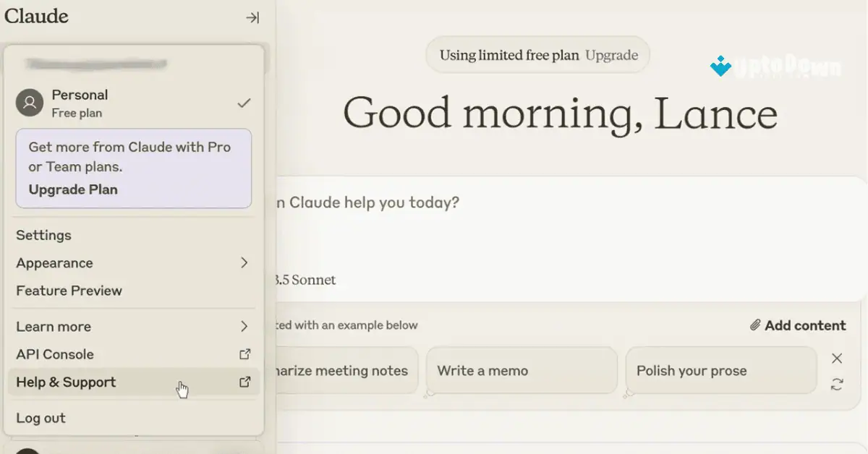Click Upgrade next to the limited free plan notice
The image size is (868, 454).
pyautogui.click(x=613, y=54)
